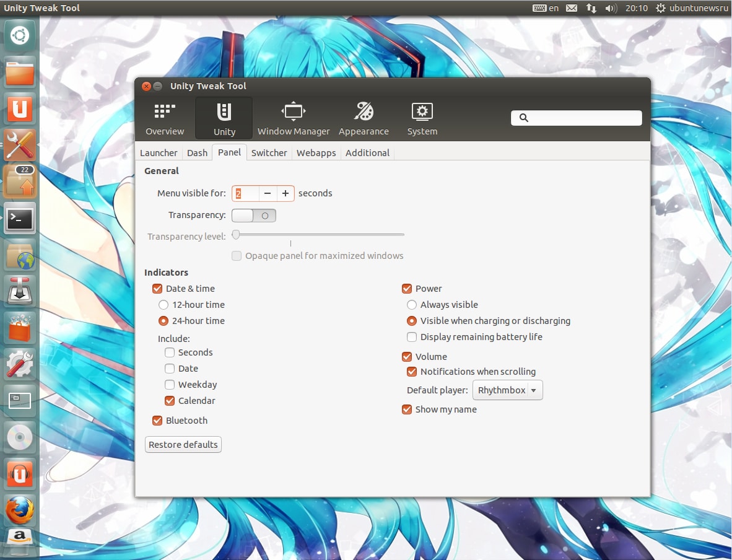Uncheck Show my name option

407,409
